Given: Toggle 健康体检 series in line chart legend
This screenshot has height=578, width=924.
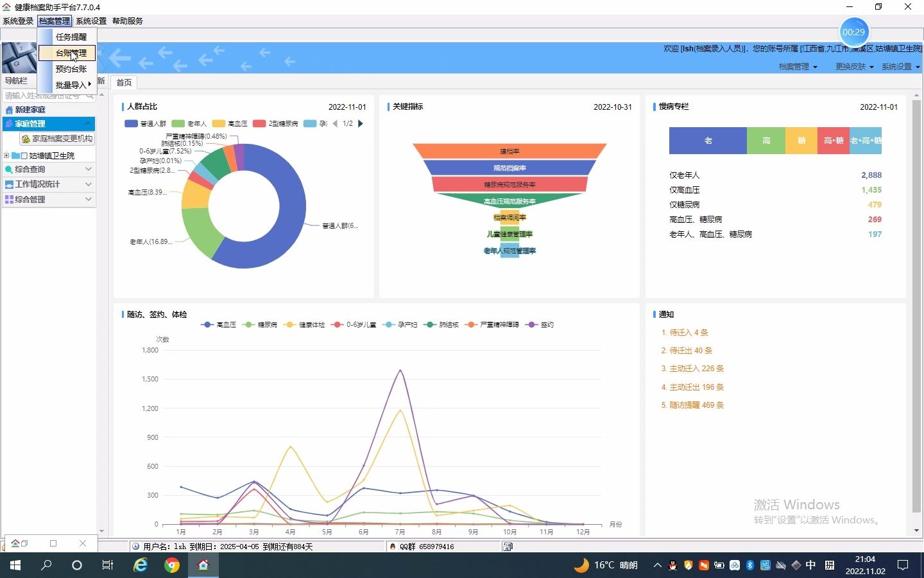Looking at the screenshot, I should (x=304, y=325).
